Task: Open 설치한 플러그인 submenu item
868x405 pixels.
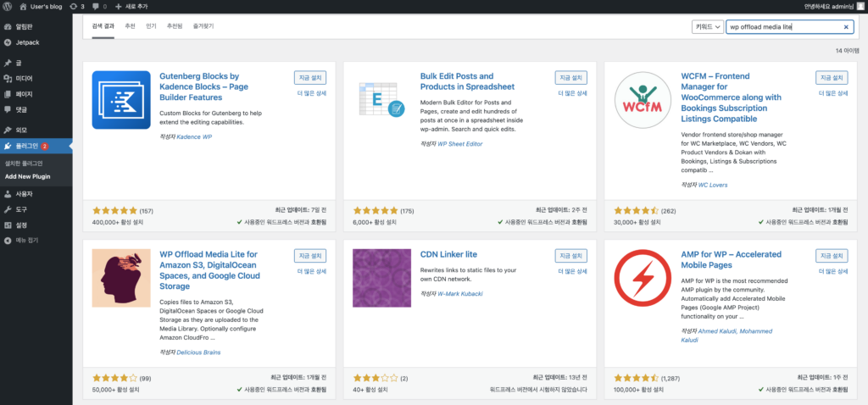Action: coord(24,164)
